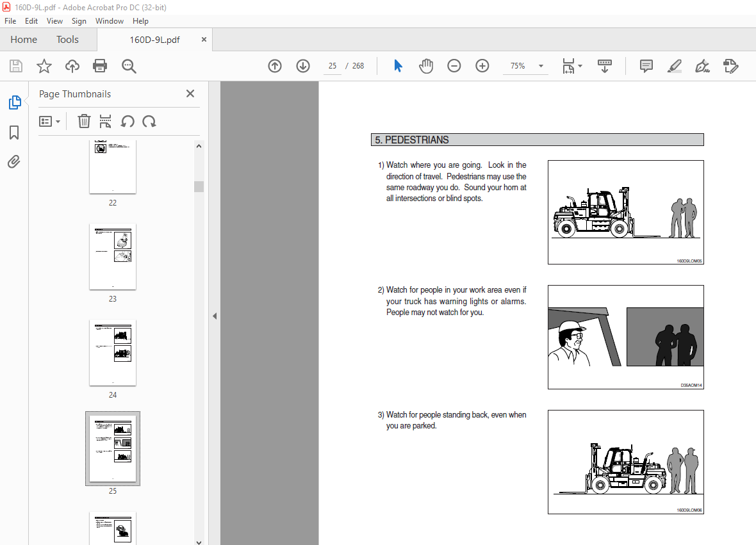Open the Bookmarks sidebar panel
This screenshot has height=545, width=756.
[14, 133]
